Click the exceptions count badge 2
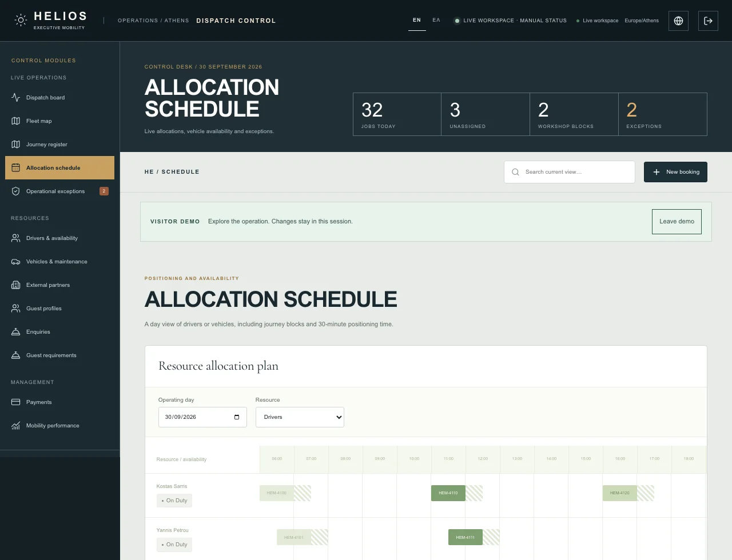The image size is (732, 560). coord(104,191)
